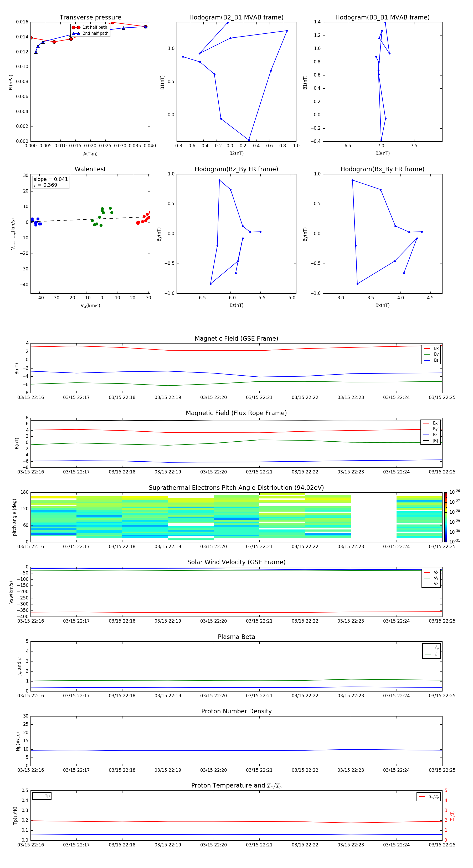Click the 'Proton Number Density' title
473x868 pixels.
(x=236, y=711)
